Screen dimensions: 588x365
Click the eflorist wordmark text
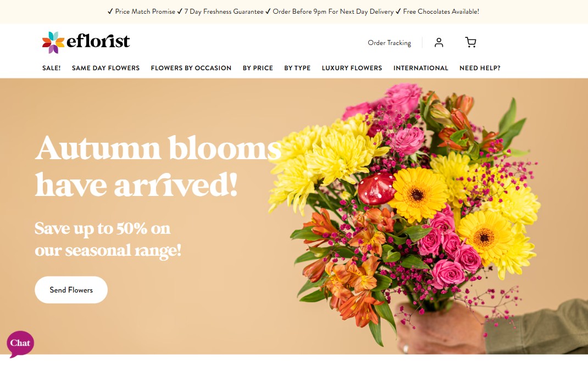pos(98,41)
